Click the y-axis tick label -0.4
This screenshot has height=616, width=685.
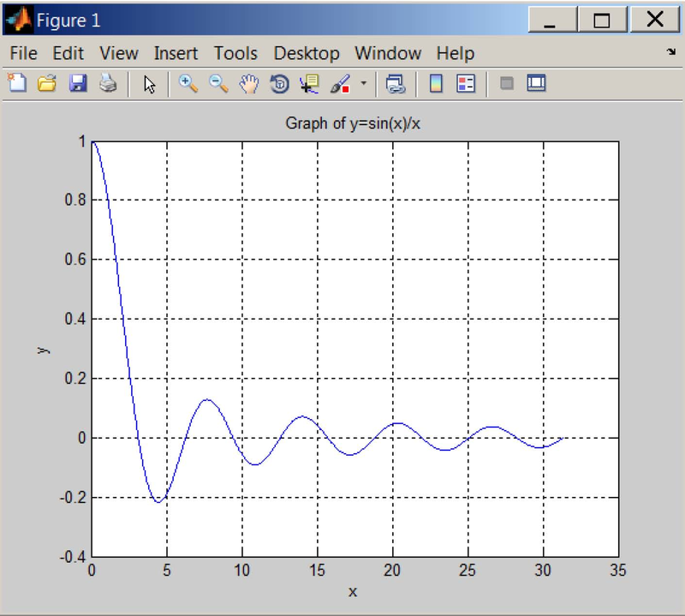click(73, 557)
